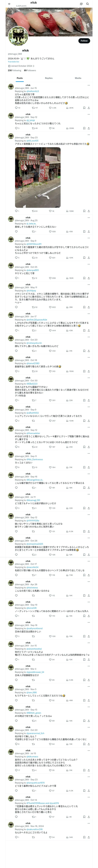Like the Jun 15 @hellomitz3 post
The width and height of the screenshot is (98, 868).
pos(50,108)
